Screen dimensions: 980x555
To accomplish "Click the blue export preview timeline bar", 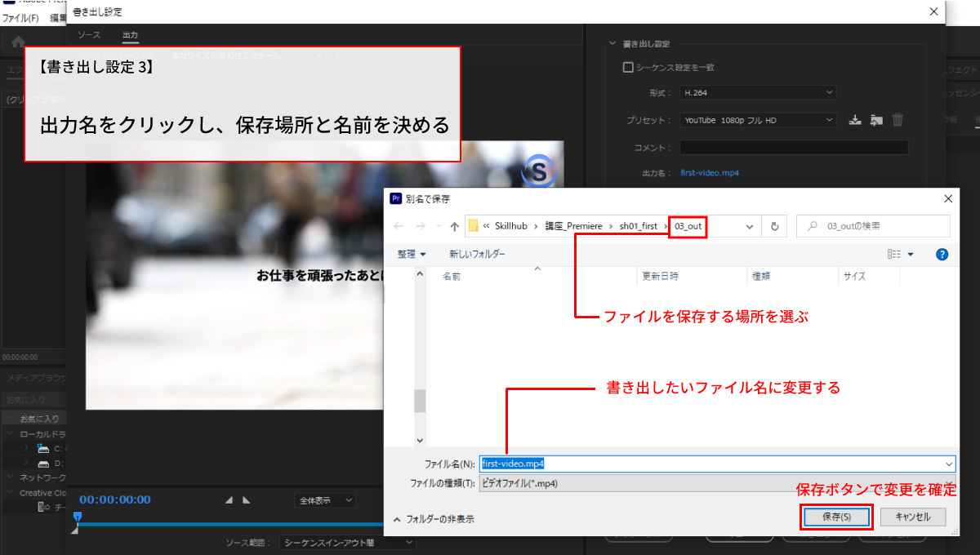I will [x=230, y=524].
